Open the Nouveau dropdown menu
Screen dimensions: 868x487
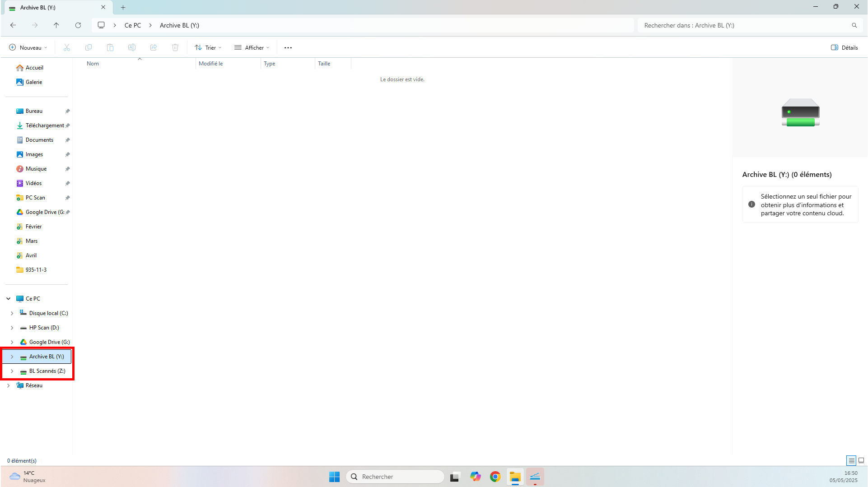point(28,47)
